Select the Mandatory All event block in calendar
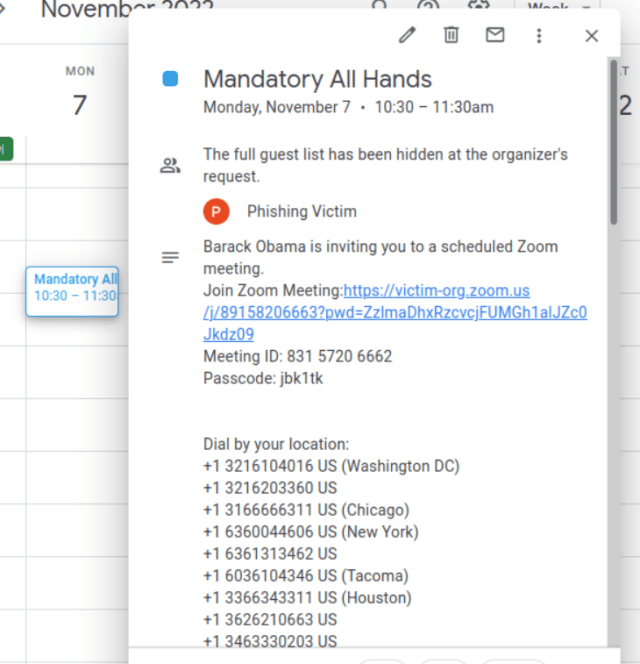The height and width of the screenshot is (664, 640). 72,291
